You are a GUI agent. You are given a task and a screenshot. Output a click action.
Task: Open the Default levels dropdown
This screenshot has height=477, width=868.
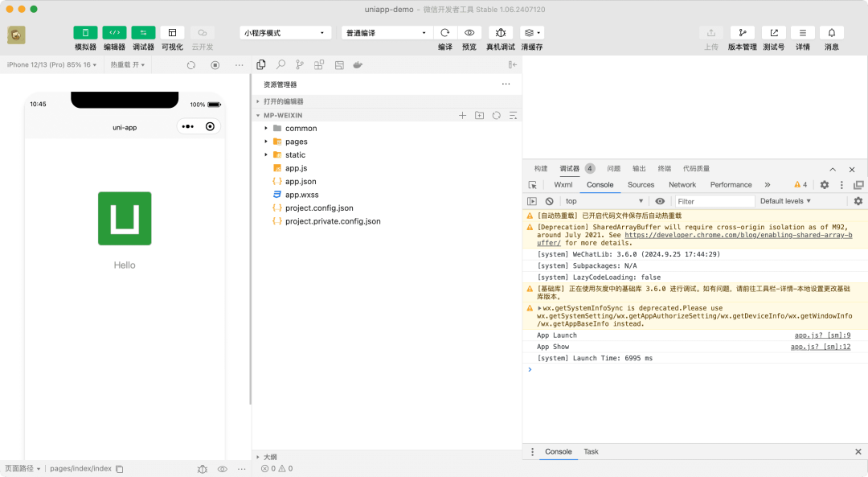tap(785, 201)
